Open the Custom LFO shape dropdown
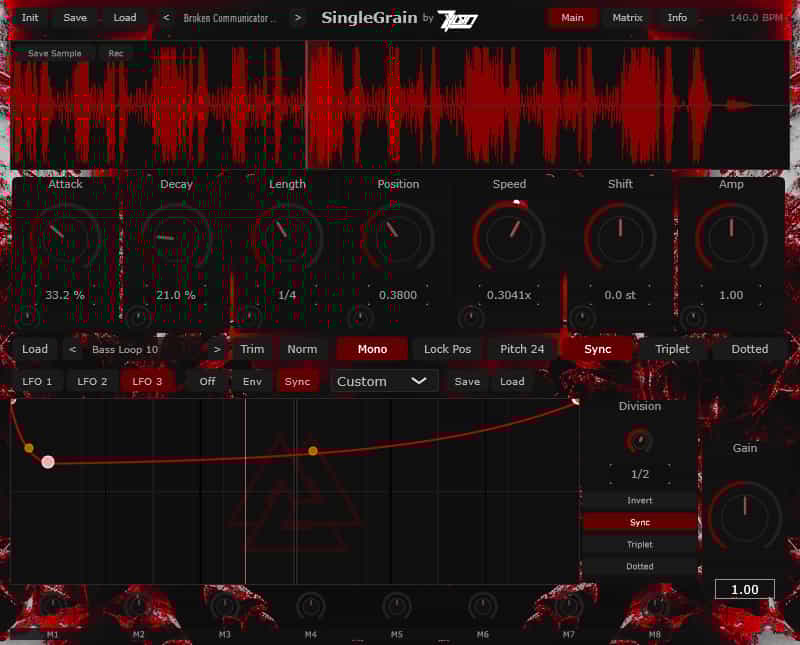 [x=383, y=380]
